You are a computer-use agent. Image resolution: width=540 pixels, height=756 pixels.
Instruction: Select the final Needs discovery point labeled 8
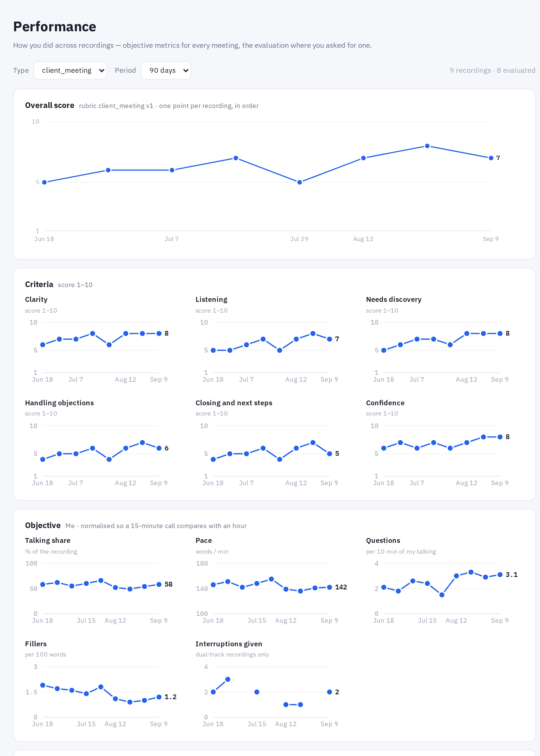(x=500, y=333)
